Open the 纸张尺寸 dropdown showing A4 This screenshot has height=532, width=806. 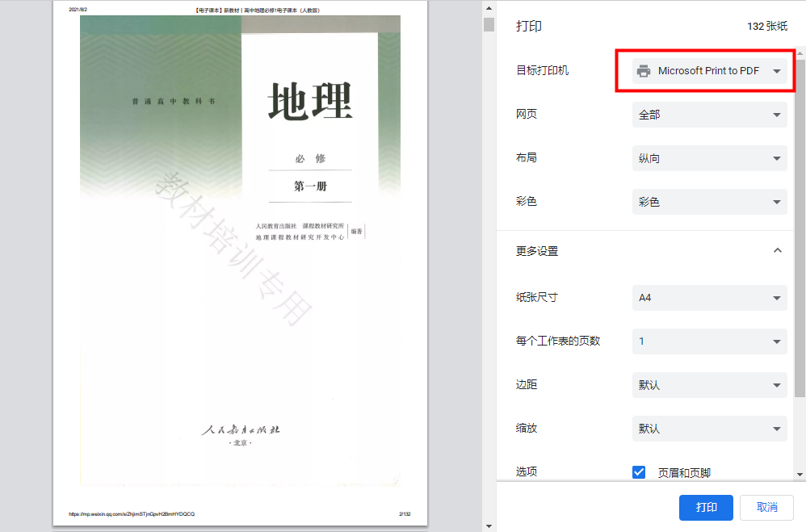coord(709,298)
